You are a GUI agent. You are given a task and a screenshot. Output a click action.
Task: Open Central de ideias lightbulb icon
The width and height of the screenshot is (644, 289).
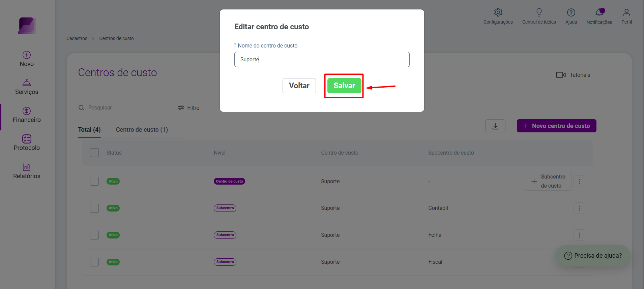[539, 12]
